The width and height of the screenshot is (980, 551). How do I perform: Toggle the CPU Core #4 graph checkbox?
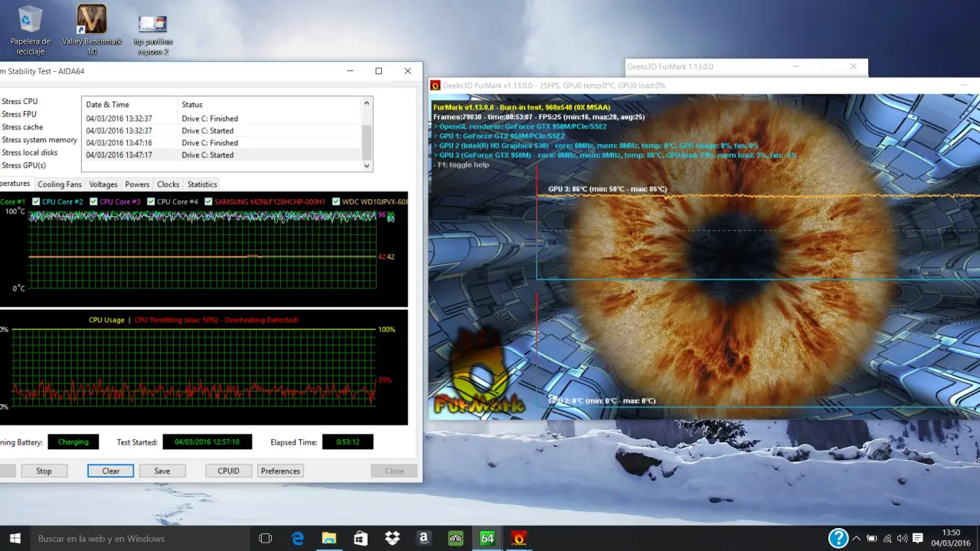(152, 202)
